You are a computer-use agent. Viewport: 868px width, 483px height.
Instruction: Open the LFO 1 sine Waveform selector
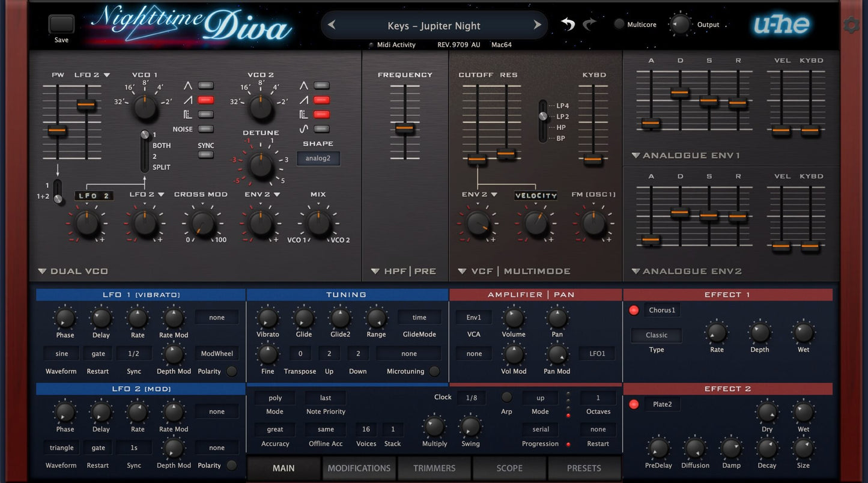click(61, 354)
